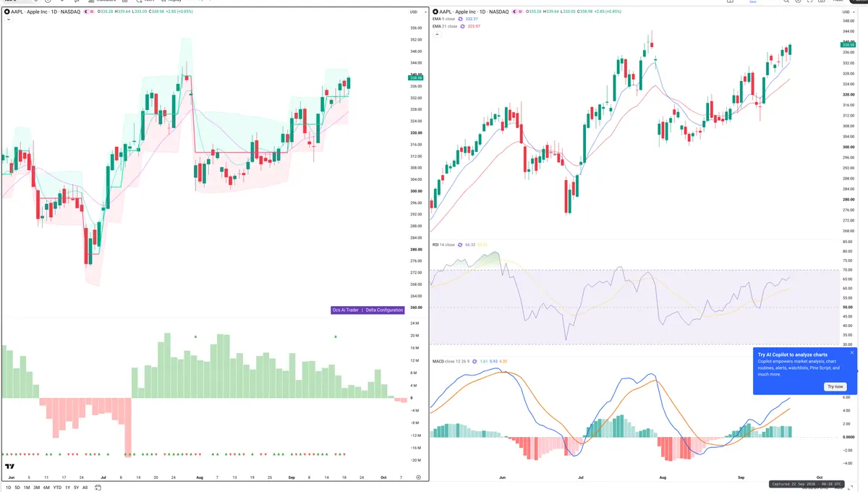This screenshot has width=868, height=492.
Task: Open the USD currency dropdown on the right chart
Action: pyautogui.click(x=847, y=12)
